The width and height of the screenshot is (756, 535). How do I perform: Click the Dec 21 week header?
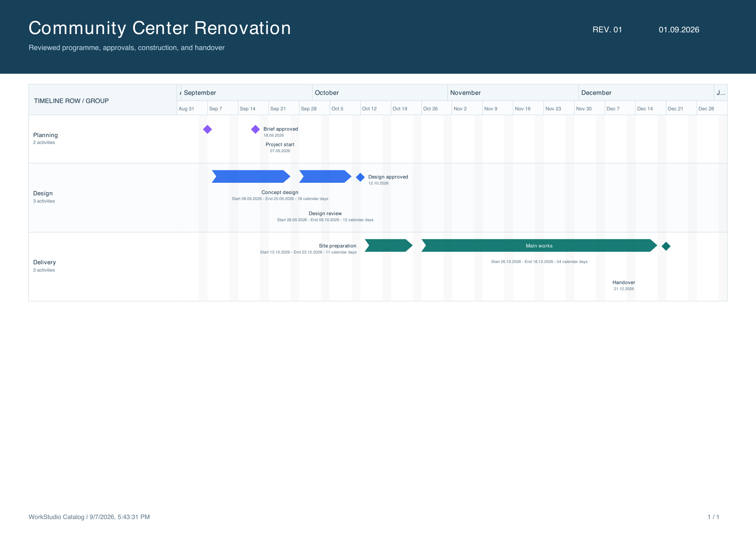point(681,108)
